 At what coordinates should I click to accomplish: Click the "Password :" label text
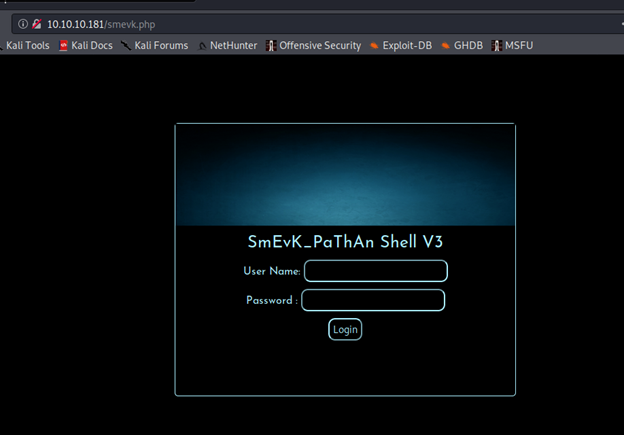[x=272, y=300]
